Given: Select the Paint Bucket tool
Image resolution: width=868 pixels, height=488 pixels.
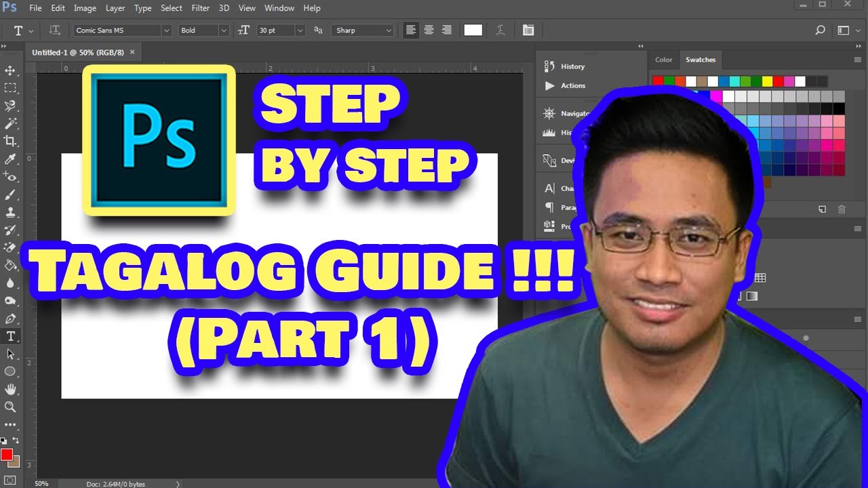Looking at the screenshot, I should coord(10,265).
